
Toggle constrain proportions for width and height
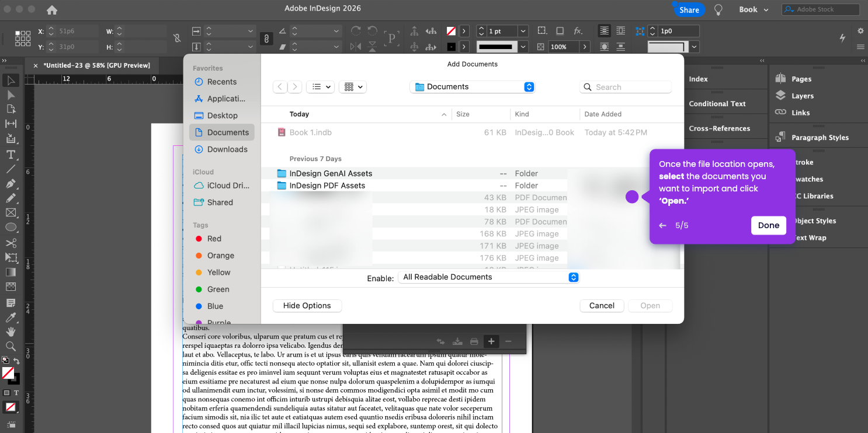177,39
